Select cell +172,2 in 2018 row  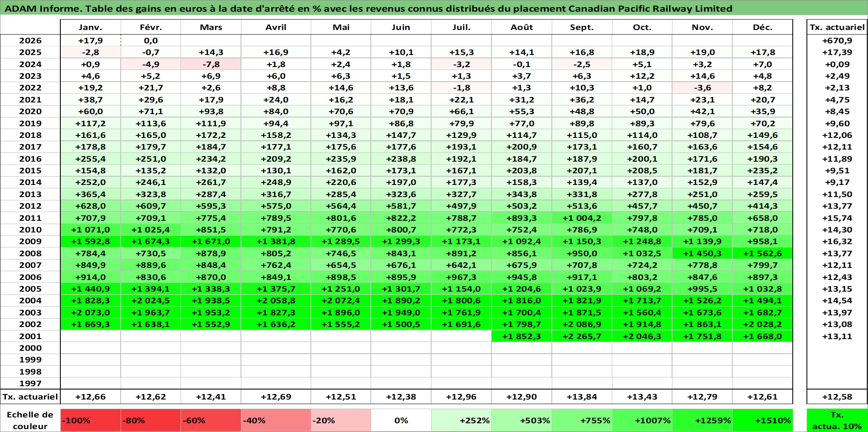211,135
